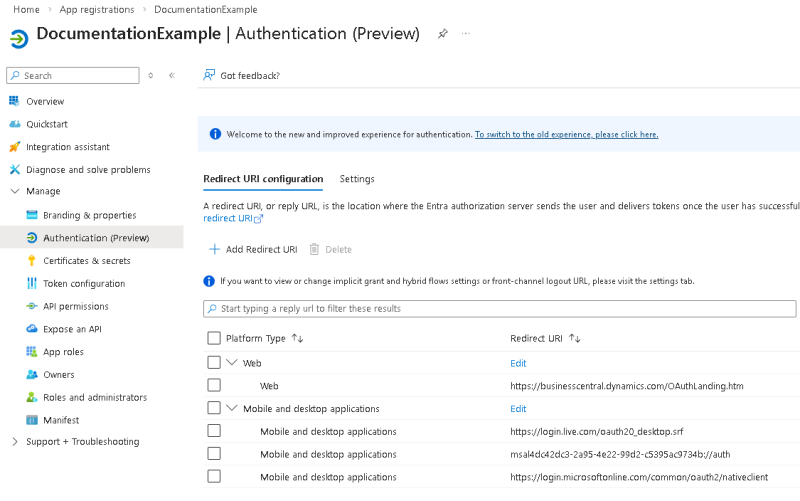Click the Expose an API cloud icon
The height and width of the screenshot is (501, 800).
pyautogui.click(x=32, y=329)
